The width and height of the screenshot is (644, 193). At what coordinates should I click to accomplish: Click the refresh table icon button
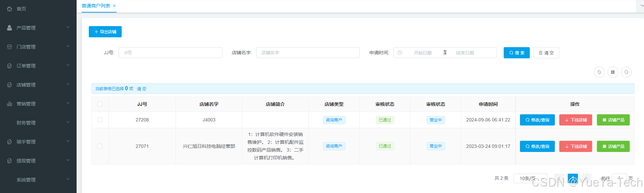coord(599,72)
